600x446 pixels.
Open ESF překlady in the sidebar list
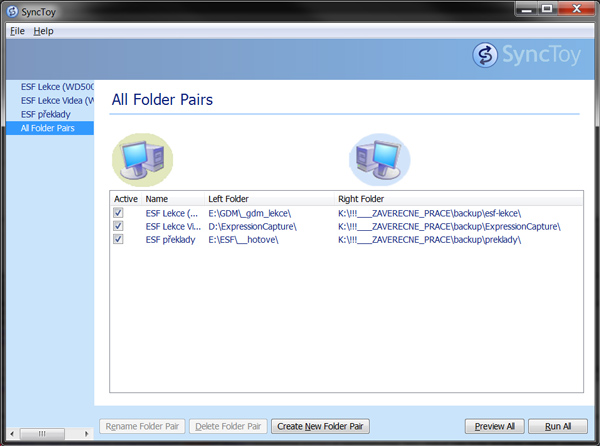click(x=46, y=114)
